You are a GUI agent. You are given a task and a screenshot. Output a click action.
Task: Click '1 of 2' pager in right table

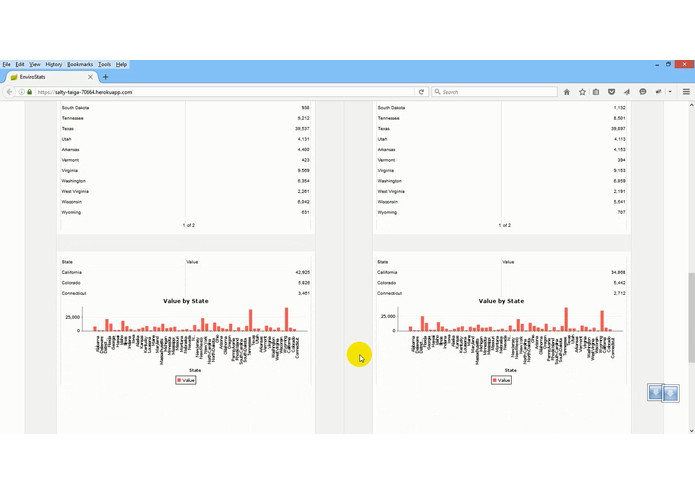click(504, 225)
